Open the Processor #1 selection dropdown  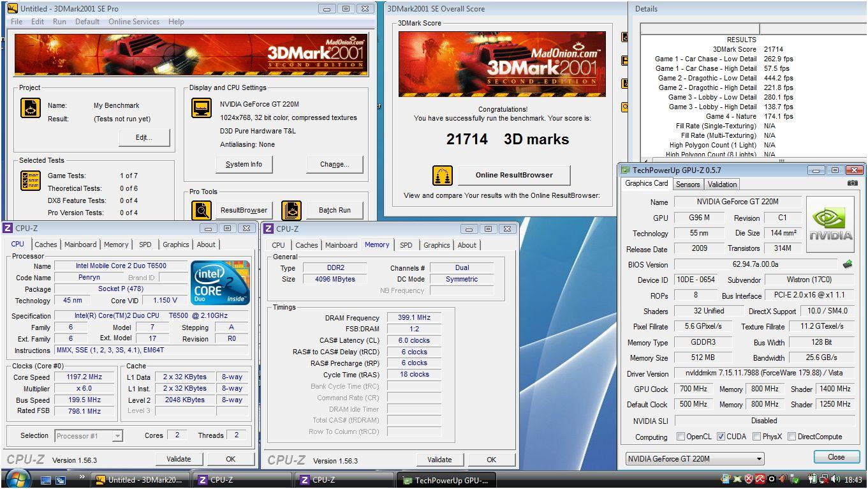[88, 436]
